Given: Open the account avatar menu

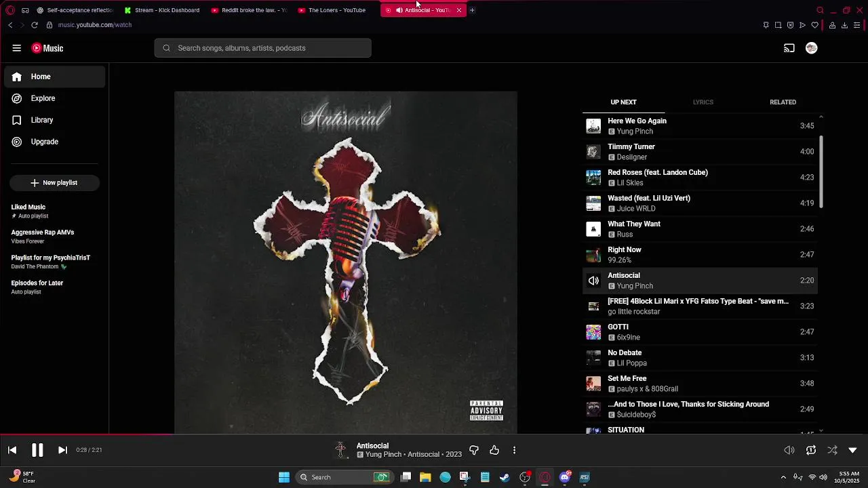Looking at the screenshot, I should click(x=811, y=48).
